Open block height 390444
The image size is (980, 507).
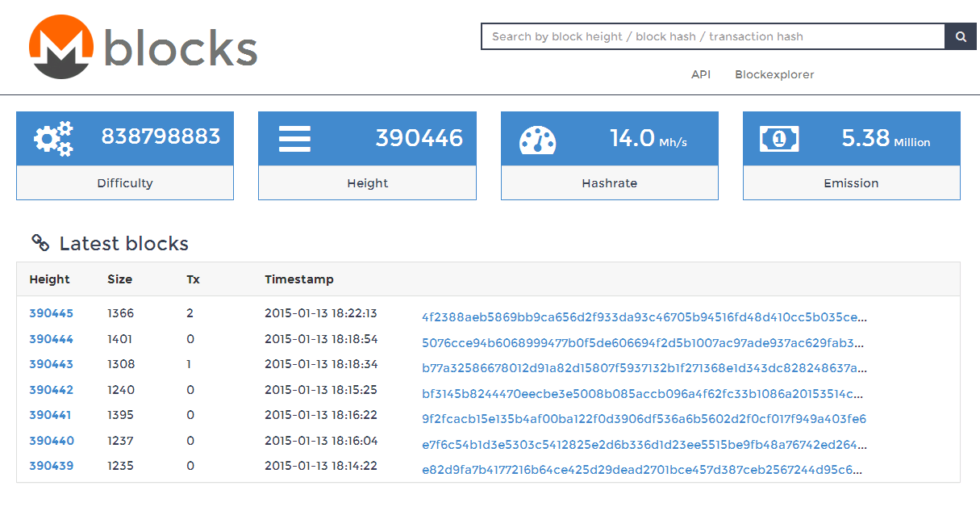pos(52,339)
